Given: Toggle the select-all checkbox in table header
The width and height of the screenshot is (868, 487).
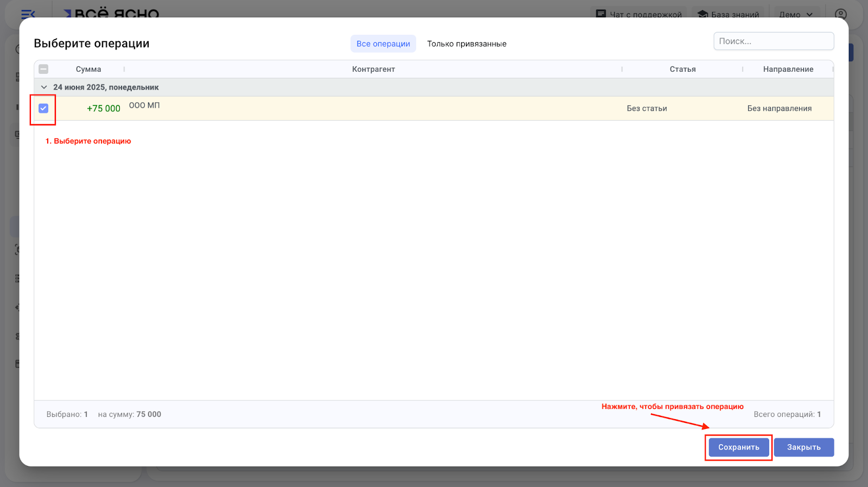Looking at the screenshot, I should [44, 69].
